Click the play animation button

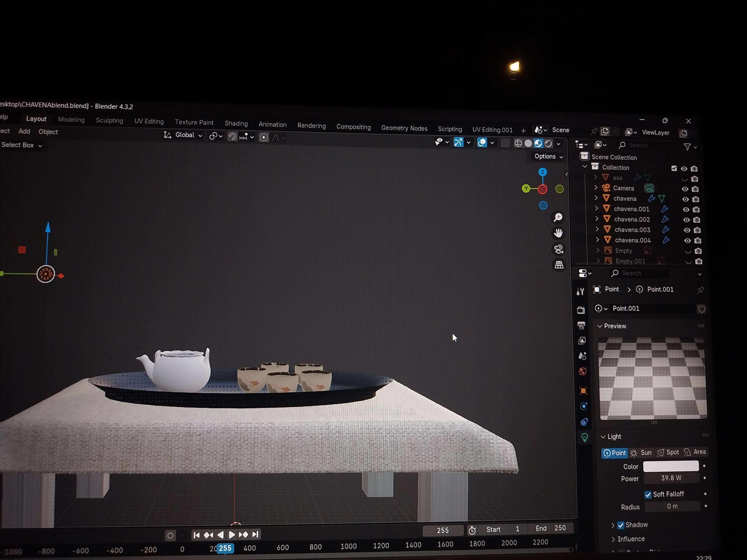(x=232, y=535)
